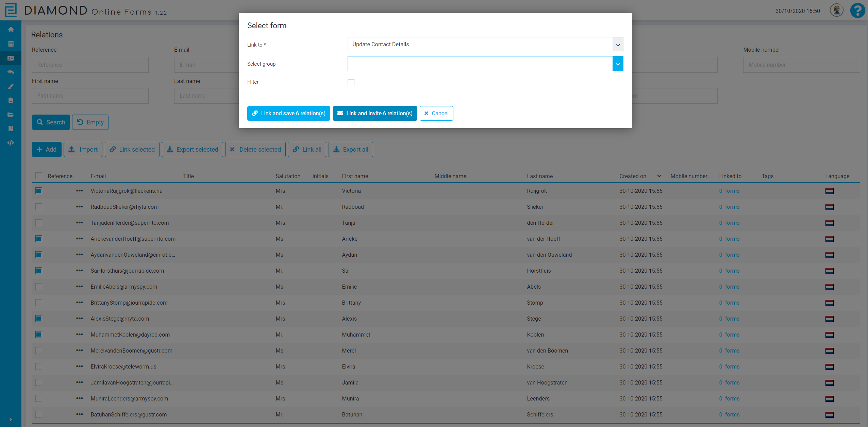Click the replies arrows icon in the sidebar
This screenshot has width=868, height=427.
(11, 72)
